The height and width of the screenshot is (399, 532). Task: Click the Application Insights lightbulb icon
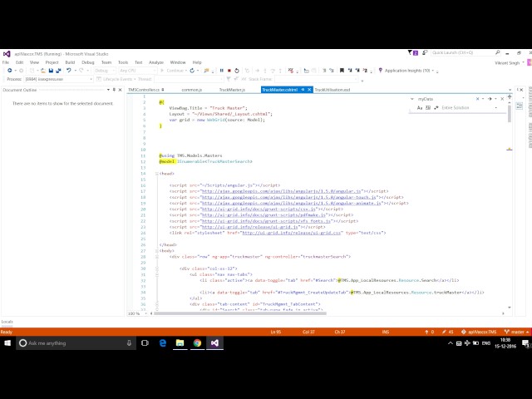point(381,71)
